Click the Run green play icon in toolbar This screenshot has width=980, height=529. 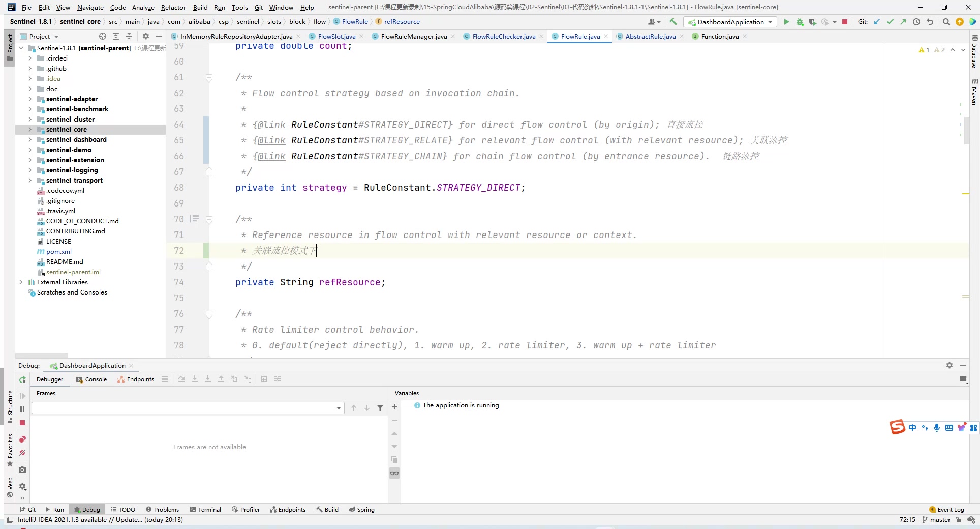[x=786, y=22]
